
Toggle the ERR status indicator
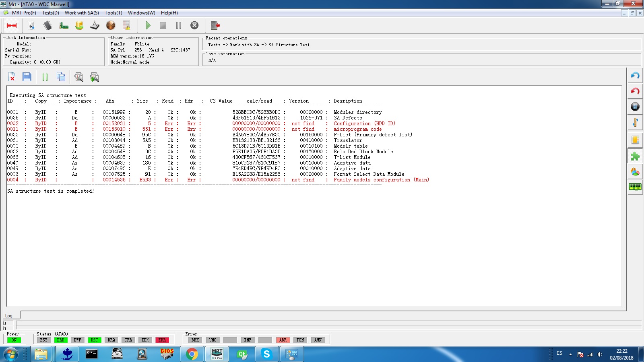point(162,340)
